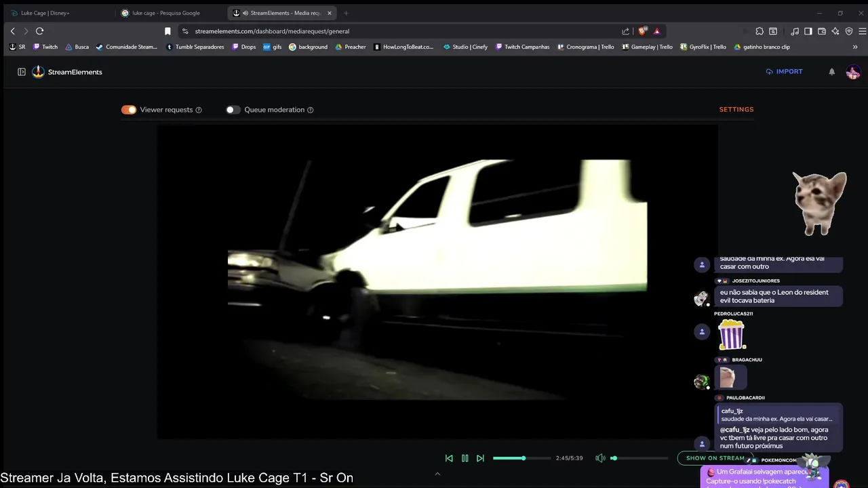Reload the current page
Viewport: 868px width, 488px height.
tap(40, 31)
